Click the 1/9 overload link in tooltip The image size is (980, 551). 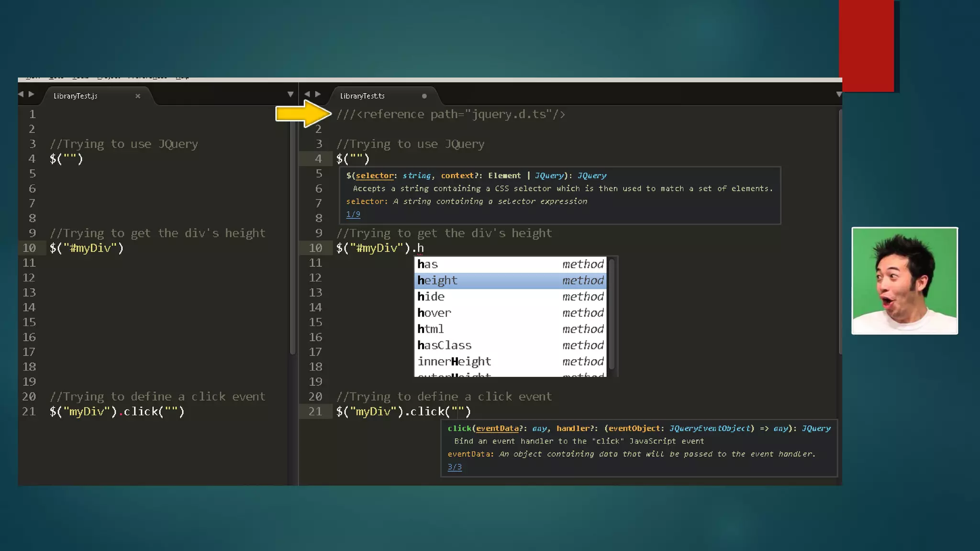(353, 214)
